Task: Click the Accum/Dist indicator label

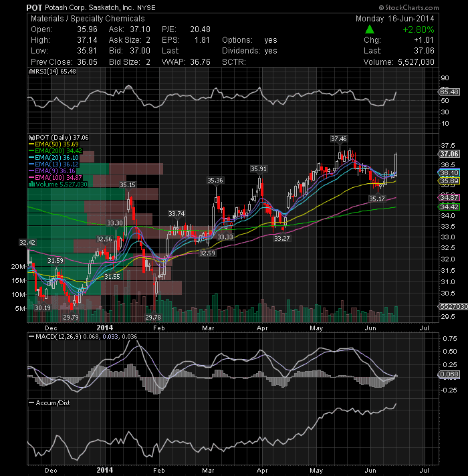Action: point(53,403)
